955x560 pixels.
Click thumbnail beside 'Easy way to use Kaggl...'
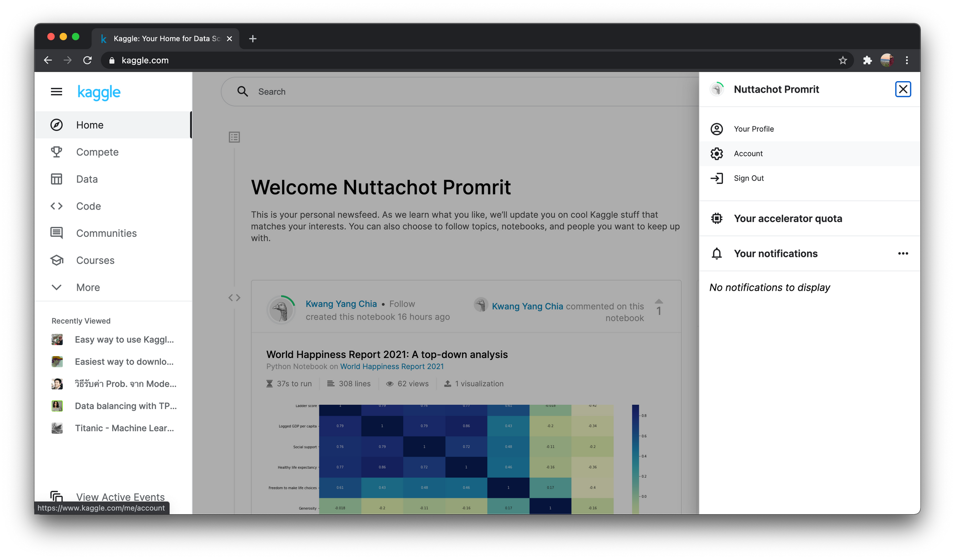point(57,339)
